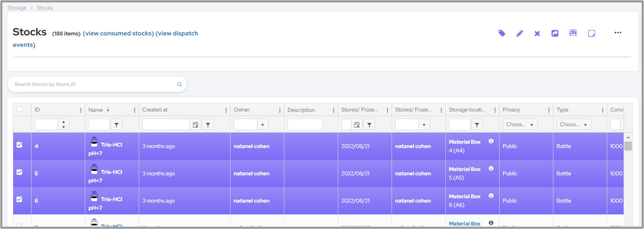Viewport: 644px width, 229px height.
Task: Click the tag icon in Stocks toolbar
Action: (x=502, y=33)
